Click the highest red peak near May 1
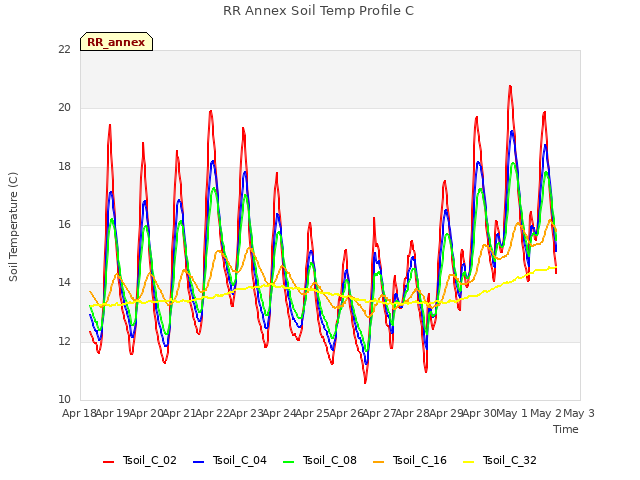Viewport: 640px width, 480px height. coord(510,86)
